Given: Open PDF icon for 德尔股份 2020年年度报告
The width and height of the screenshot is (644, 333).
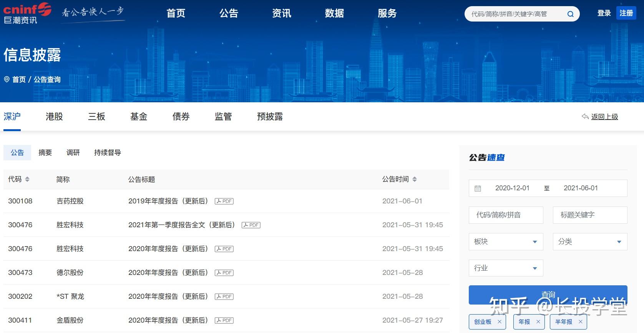Looking at the screenshot, I should pos(224,273).
